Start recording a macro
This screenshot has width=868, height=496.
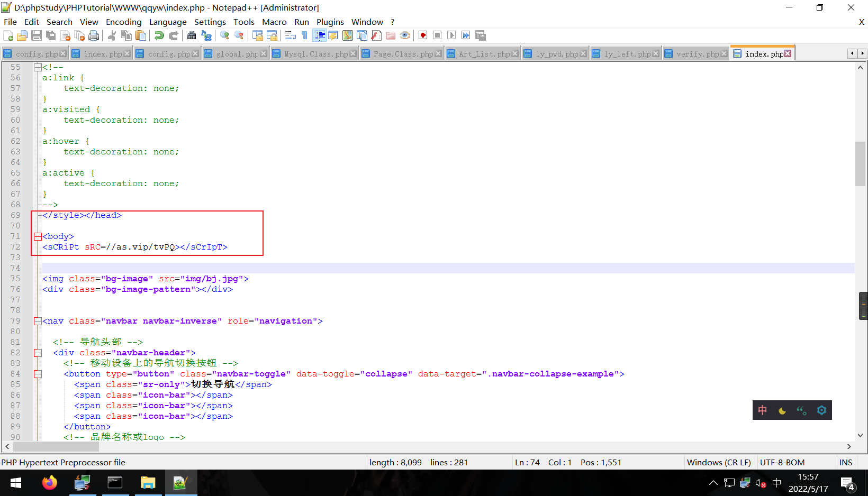coord(423,35)
